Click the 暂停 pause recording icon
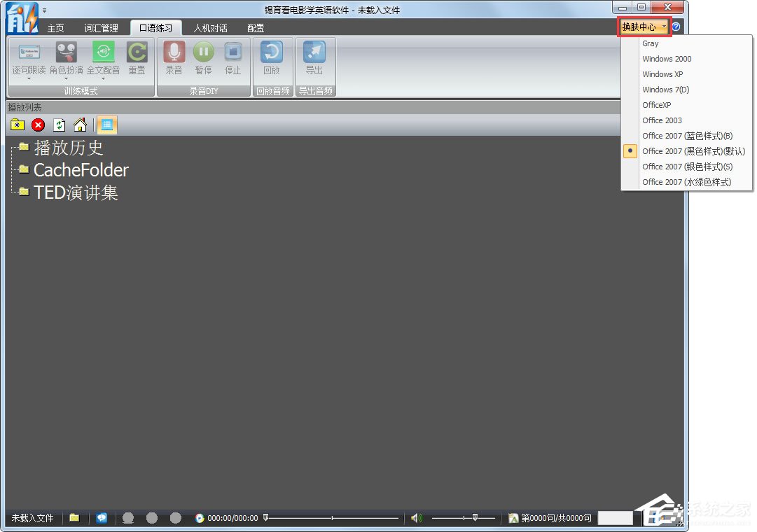Screen dimensions: 757x532 click(x=204, y=52)
